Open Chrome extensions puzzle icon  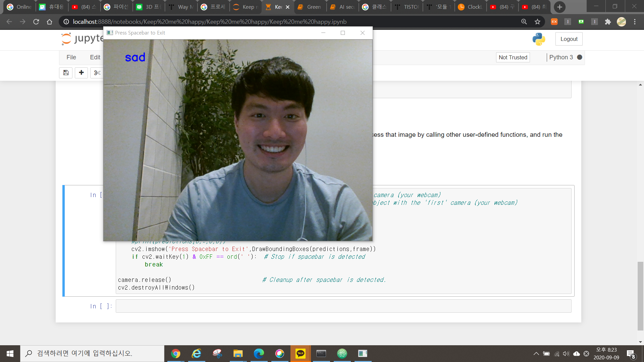pos(608,22)
